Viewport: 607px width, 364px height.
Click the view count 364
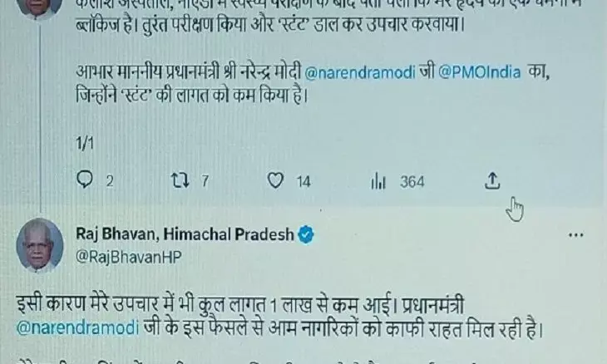coord(412,181)
